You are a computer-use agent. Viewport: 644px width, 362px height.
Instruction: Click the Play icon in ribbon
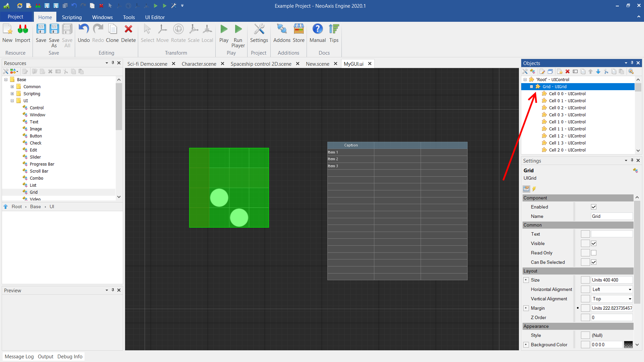tap(224, 29)
